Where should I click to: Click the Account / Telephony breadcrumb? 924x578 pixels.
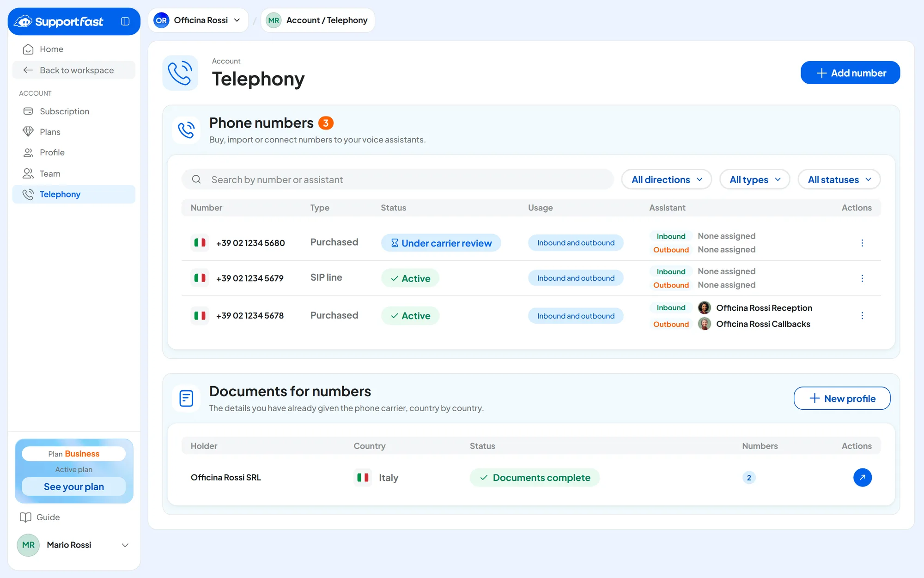(318, 20)
